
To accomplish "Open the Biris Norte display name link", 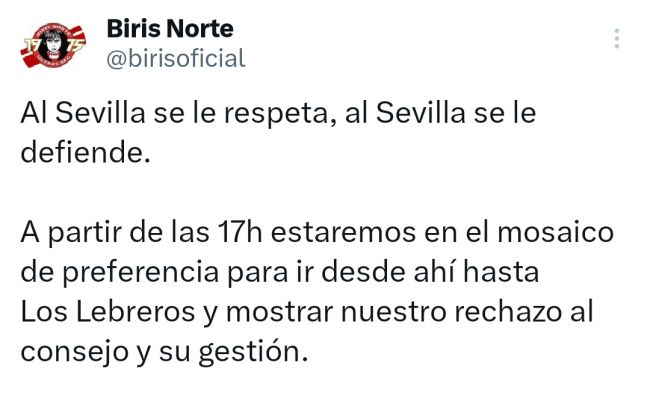I will [170, 29].
